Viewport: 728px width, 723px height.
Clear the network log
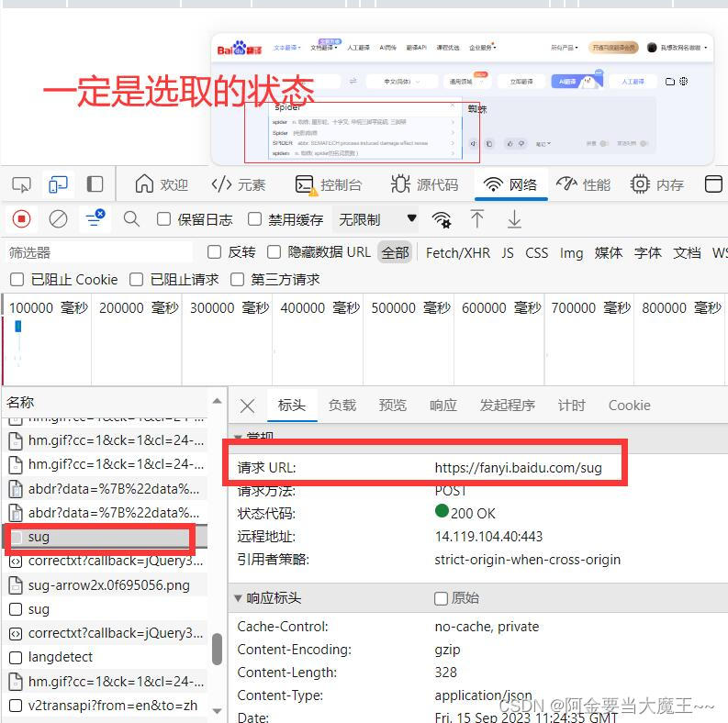(x=58, y=219)
